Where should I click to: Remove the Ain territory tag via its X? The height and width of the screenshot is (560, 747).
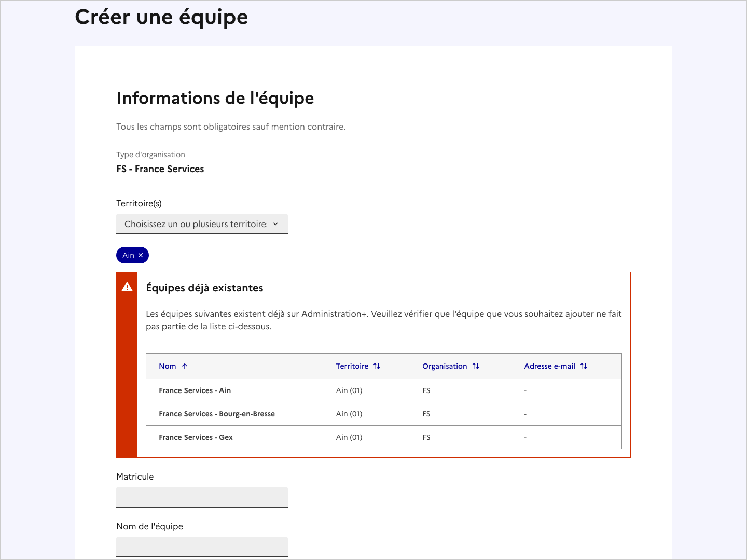tap(141, 255)
